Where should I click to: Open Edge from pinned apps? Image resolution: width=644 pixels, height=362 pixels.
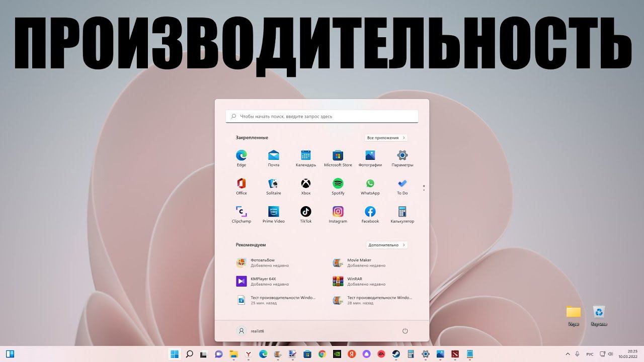242,158
